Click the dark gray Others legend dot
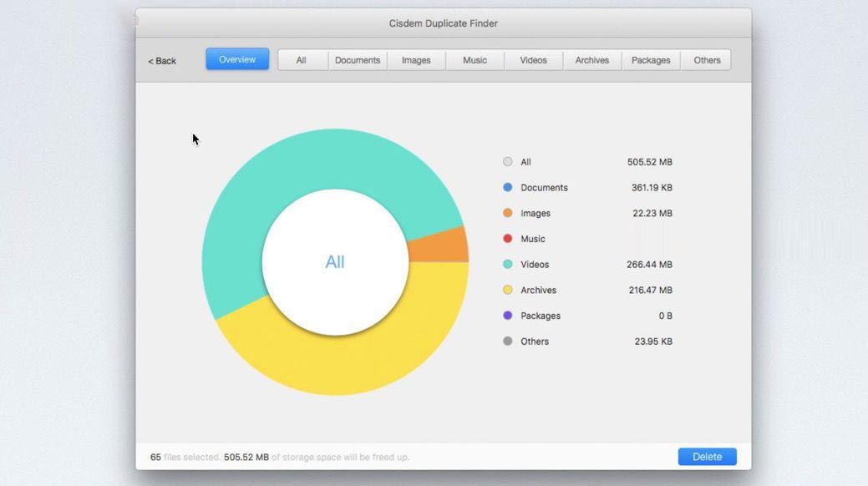 point(508,341)
